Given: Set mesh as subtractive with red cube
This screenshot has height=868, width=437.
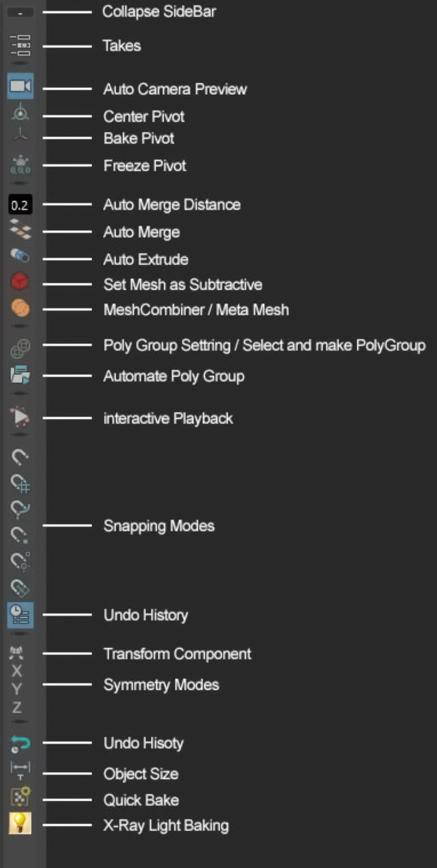Looking at the screenshot, I should [20, 282].
